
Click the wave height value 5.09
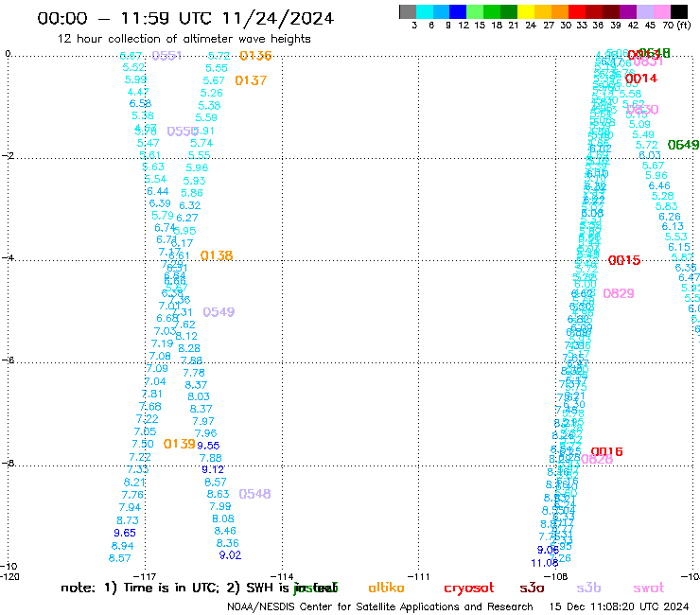pos(639,124)
